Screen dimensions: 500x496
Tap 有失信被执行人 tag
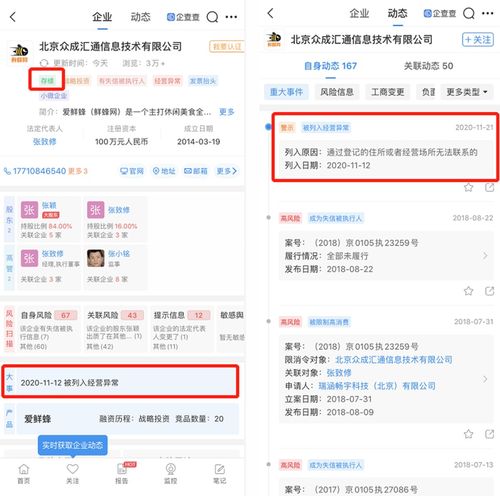122,81
